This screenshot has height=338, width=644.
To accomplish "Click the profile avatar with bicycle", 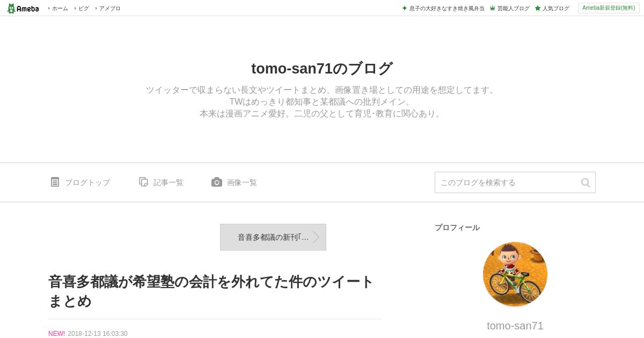I will click(515, 274).
